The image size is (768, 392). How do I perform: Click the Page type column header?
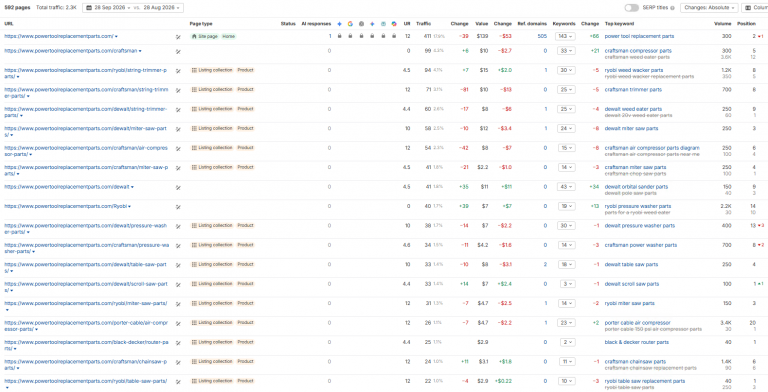[201, 24]
